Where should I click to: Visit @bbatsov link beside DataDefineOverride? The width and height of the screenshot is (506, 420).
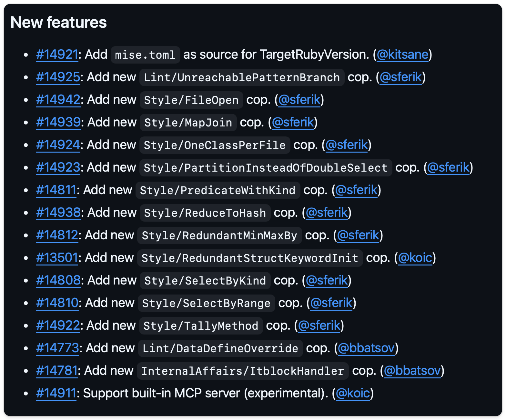coord(366,348)
